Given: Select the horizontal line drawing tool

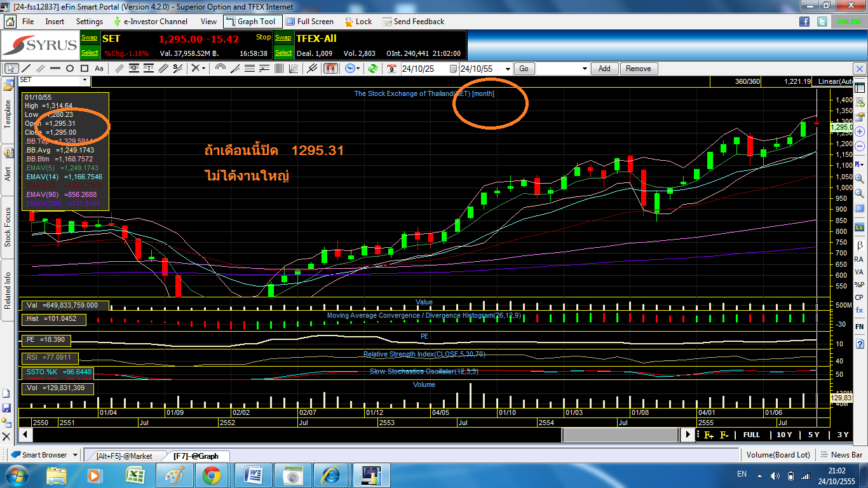Looking at the screenshot, I should click(55, 69).
